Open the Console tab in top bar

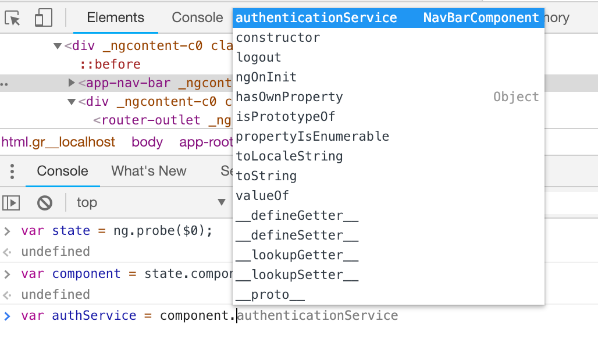click(x=197, y=17)
